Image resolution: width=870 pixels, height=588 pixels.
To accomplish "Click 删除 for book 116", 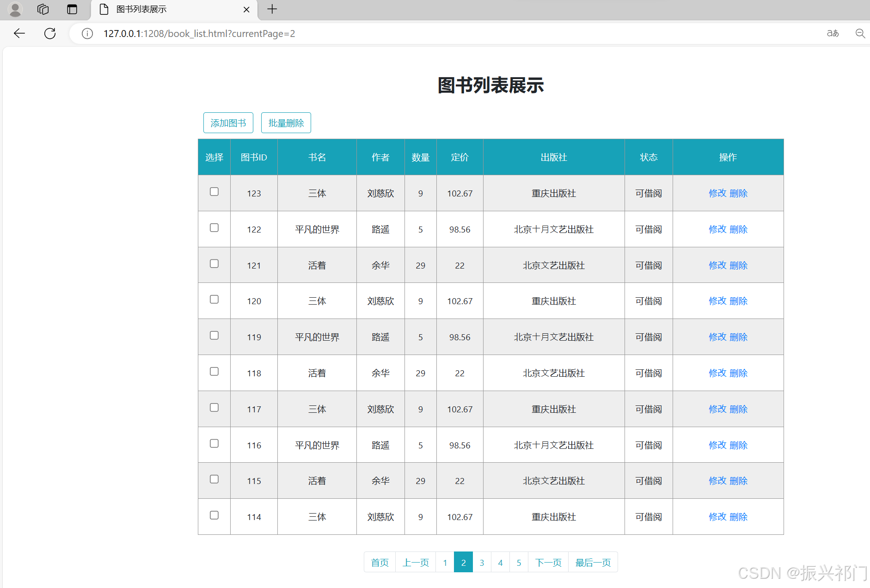I will click(739, 445).
